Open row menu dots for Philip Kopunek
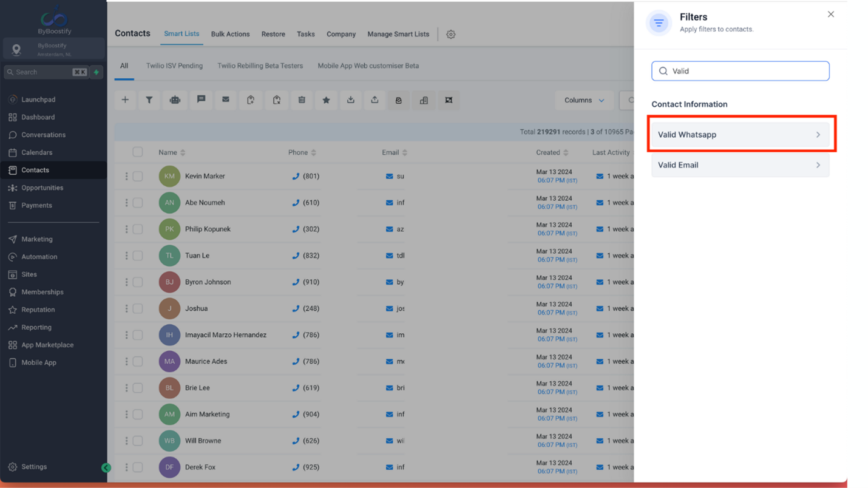The width and height of the screenshot is (868, 488). (x=126, y=229)
